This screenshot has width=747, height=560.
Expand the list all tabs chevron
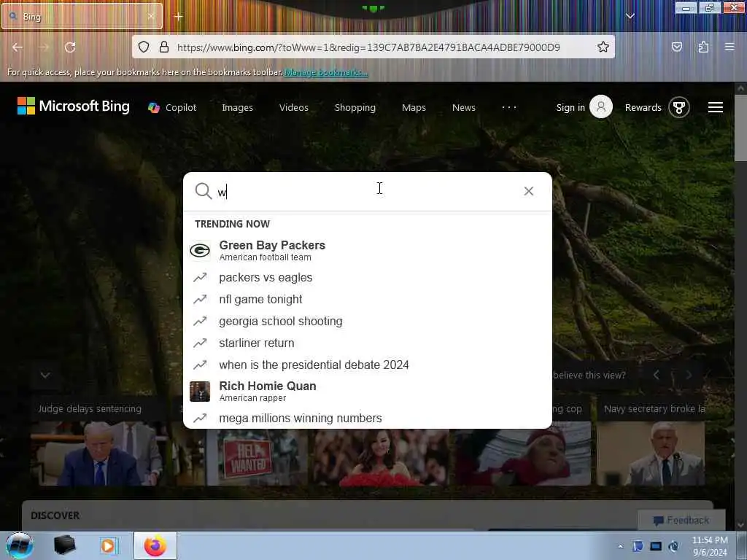pos(630,16)
